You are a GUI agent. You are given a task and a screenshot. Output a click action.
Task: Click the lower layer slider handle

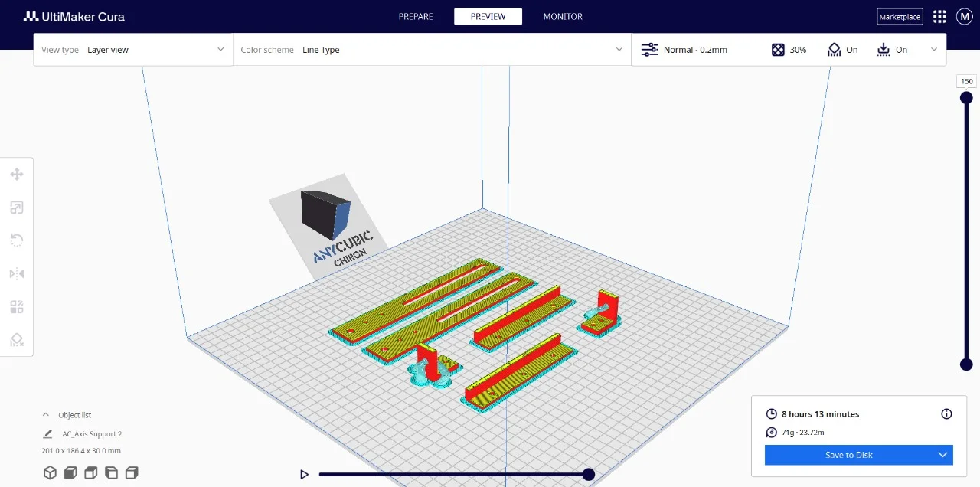tap(966, 364)
